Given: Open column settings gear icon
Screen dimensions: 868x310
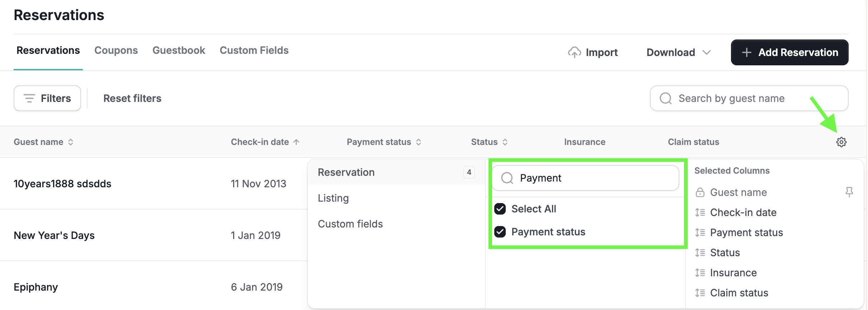Looking at the screenshot, I should click(841, 142).
